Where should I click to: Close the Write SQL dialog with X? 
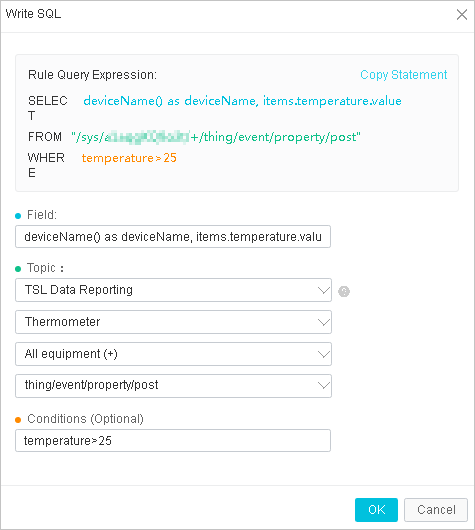tap(461, 15)
